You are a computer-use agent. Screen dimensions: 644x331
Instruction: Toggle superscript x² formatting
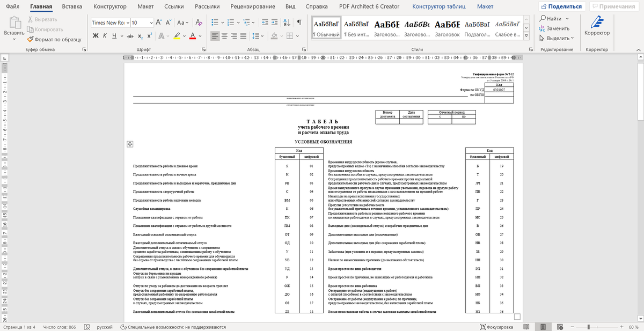150,36
